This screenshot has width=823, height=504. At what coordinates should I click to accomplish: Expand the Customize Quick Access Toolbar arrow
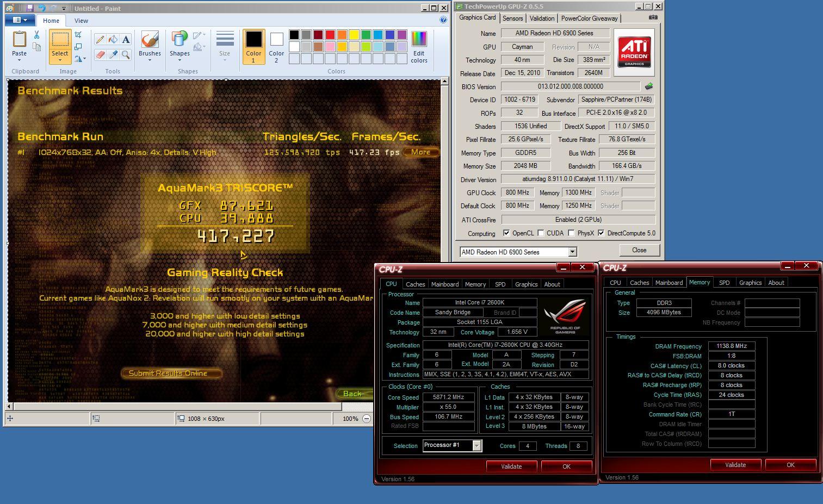[x=64, y=9]
